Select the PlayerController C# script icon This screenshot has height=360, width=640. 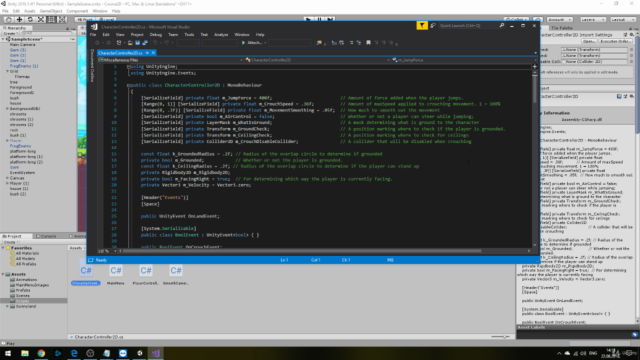tap(146, 271)
